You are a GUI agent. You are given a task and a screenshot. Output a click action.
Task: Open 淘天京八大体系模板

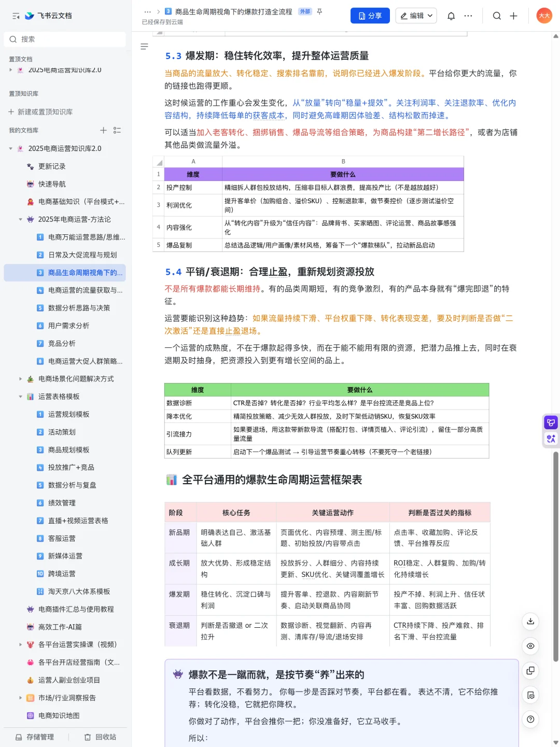tap(65, 592)
